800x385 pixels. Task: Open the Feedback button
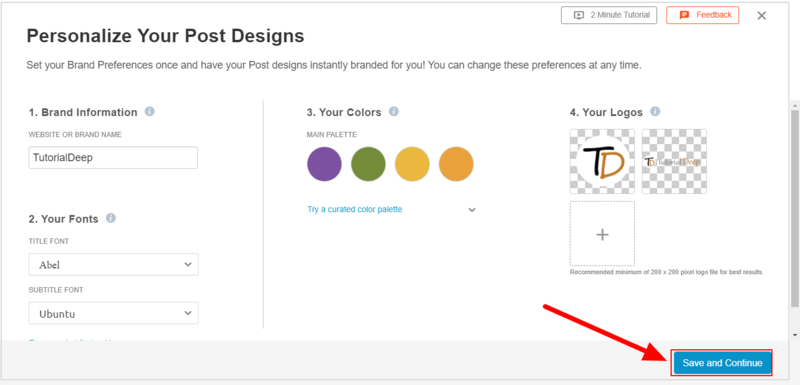[703, 15]
